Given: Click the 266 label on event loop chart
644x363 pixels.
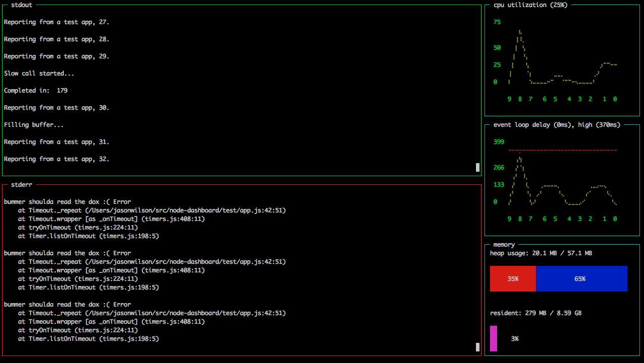Looking at the screenshot, I should tap(499, 168).
